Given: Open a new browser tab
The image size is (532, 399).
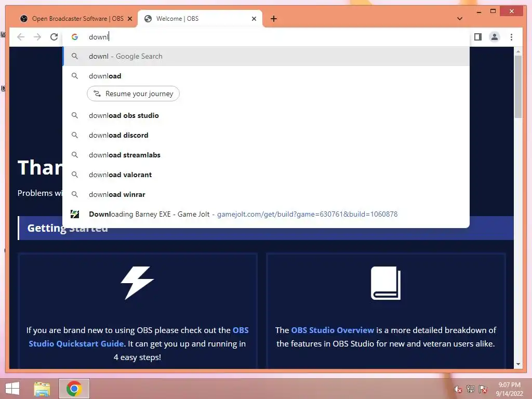Looking at the screenshot, I should point(273,19).
